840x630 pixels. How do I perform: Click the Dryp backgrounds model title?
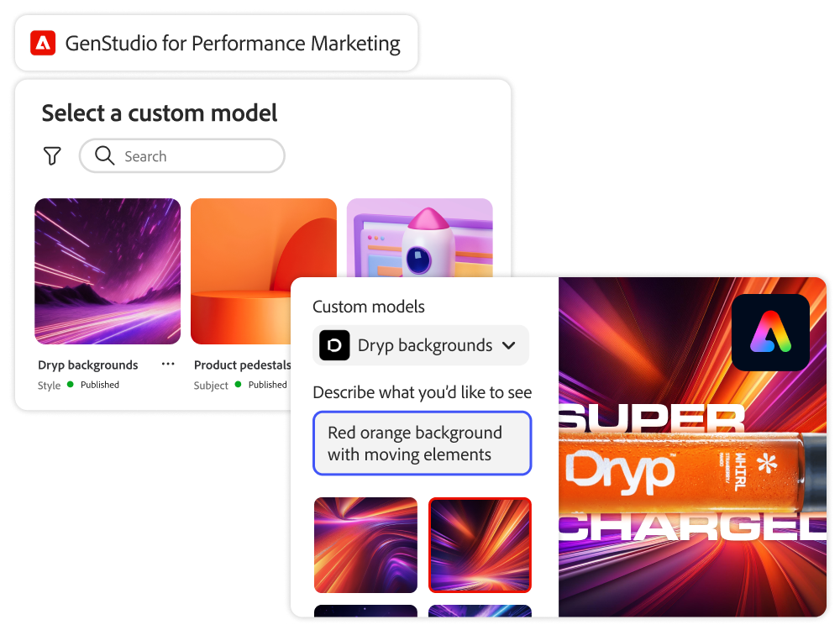[x=88, y=365]
